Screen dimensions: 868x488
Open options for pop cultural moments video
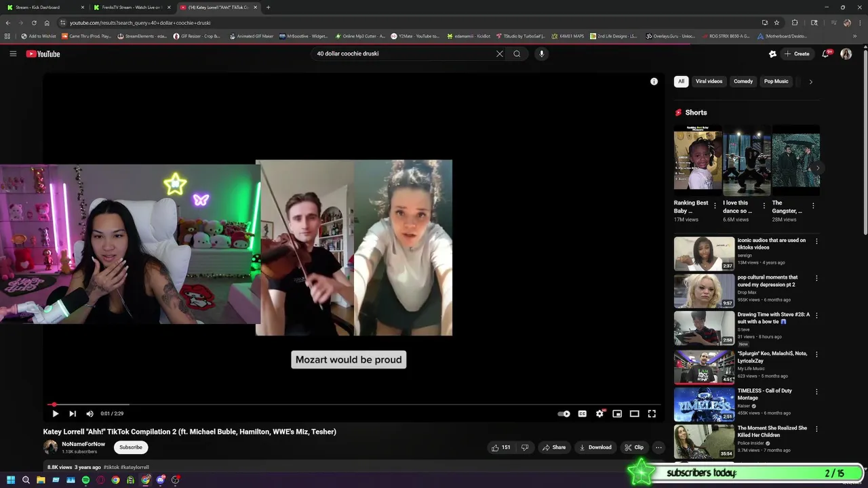tap(816, 278)
